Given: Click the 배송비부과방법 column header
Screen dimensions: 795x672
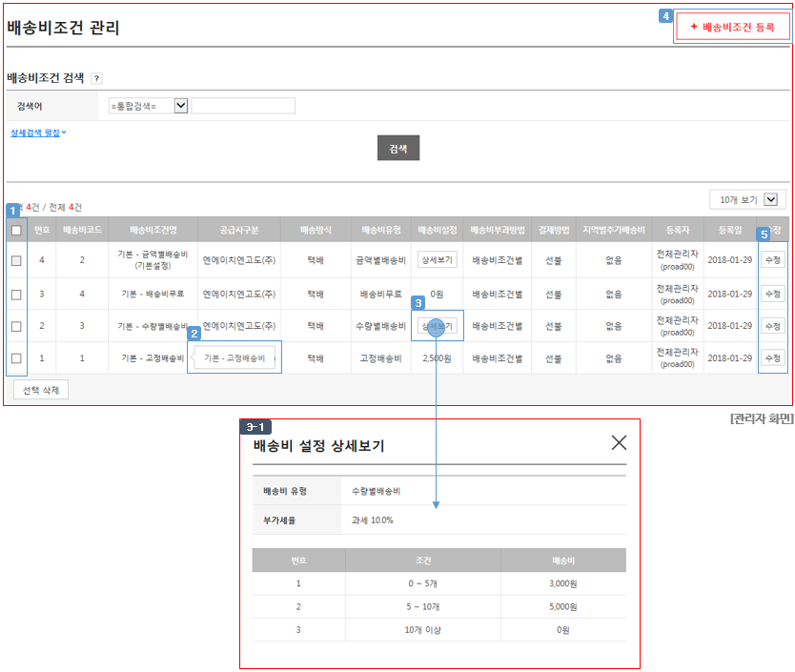Looking at the screenshot, I should pos(498,230).
